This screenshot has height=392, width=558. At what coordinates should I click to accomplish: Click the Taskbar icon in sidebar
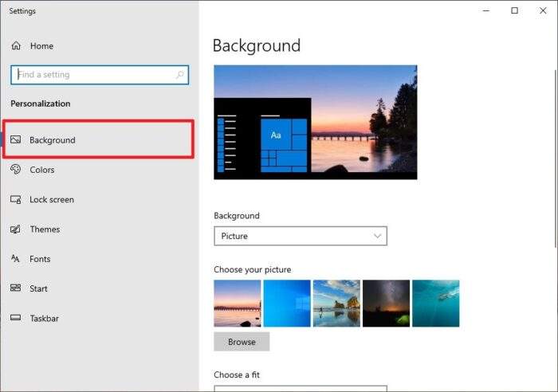(x=16, y=317)
